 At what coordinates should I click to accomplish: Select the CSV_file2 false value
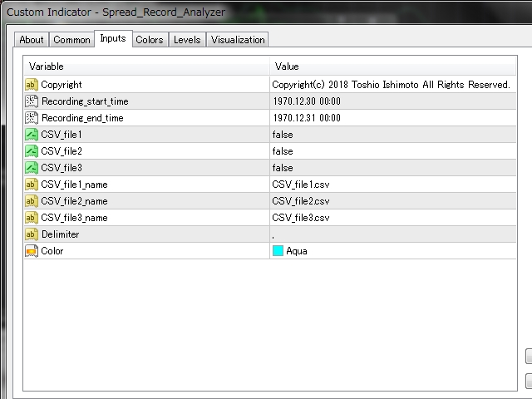point(283,151)
